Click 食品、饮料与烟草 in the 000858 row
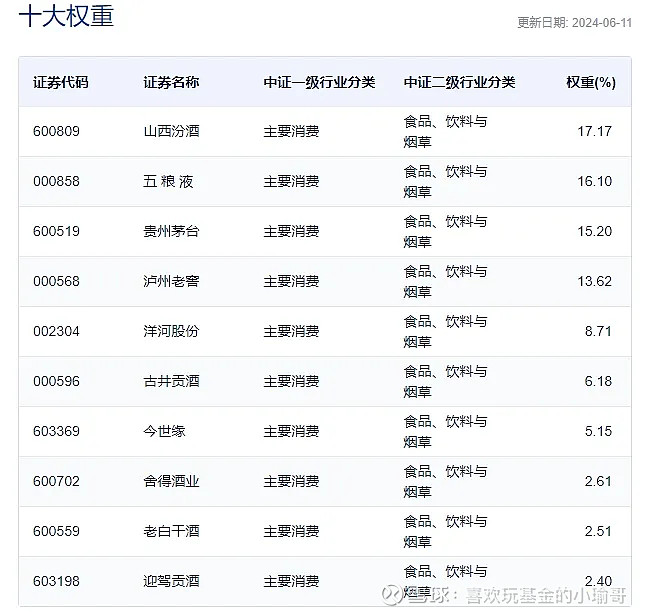Image resolution: width=645 pixels, height=615 pixels. (445, 181)
